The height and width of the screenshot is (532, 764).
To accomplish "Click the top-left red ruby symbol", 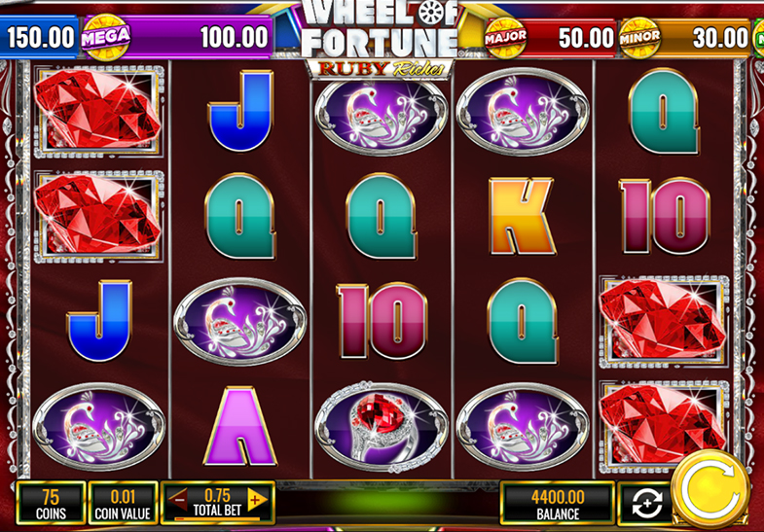I will (98, 112).
